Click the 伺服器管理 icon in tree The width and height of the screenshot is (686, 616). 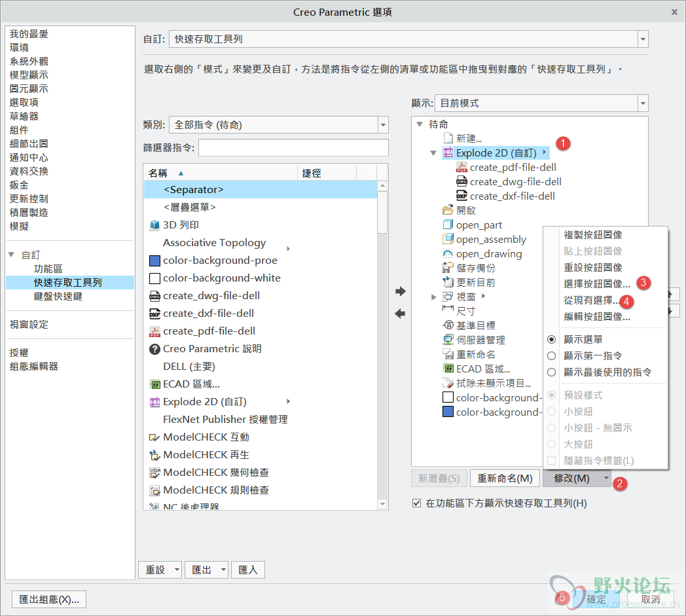click(x=448, y=340)
